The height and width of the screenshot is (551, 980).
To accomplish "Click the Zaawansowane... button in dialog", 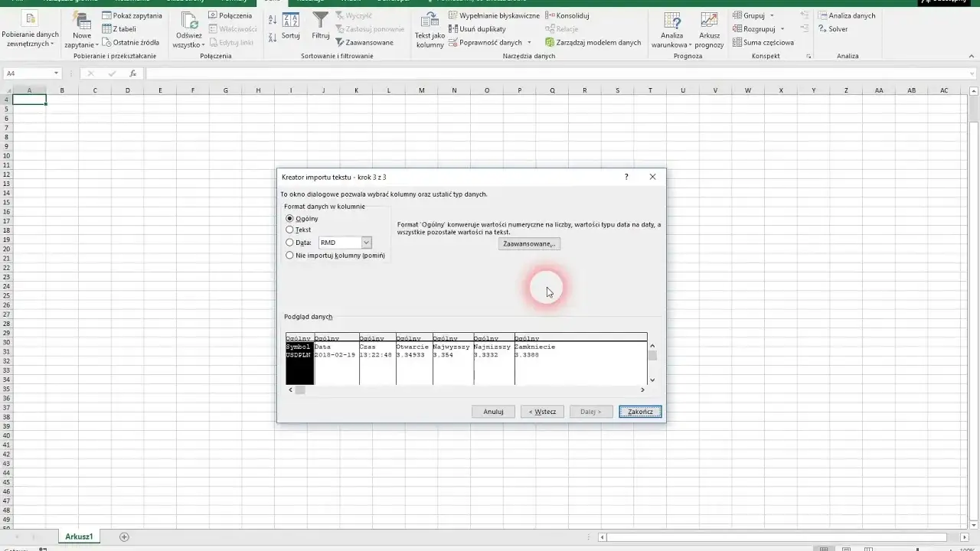I will pyautogui.click(x=529, y=243).
